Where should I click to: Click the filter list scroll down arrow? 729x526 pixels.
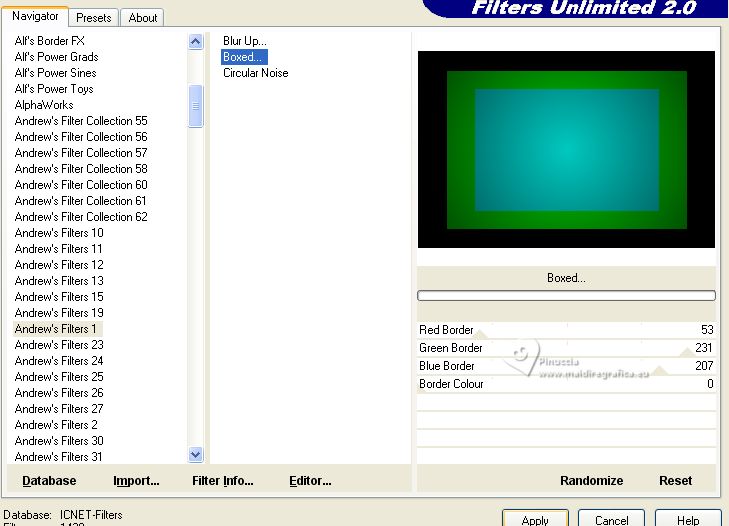click(196, 454)
